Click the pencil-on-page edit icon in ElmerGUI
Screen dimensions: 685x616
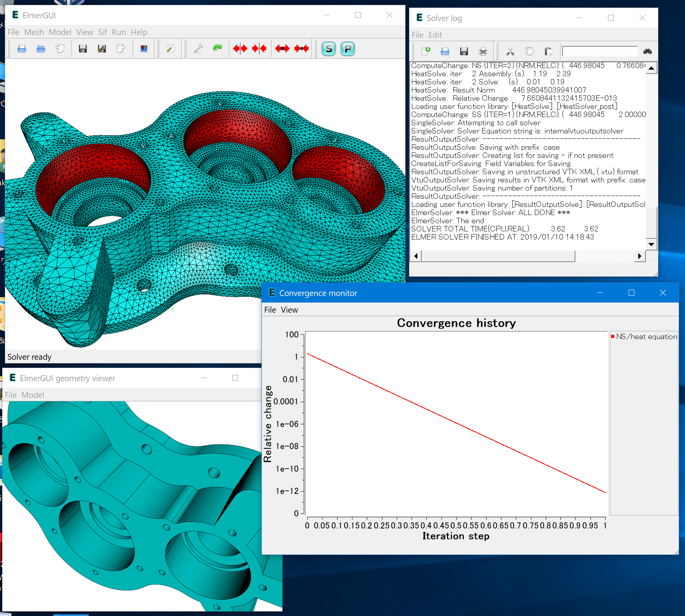pyautogui.click(x=170, y=49)
